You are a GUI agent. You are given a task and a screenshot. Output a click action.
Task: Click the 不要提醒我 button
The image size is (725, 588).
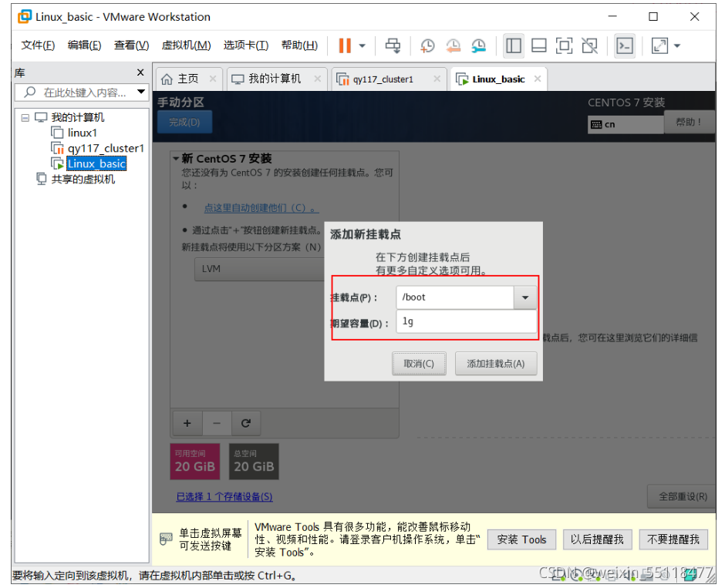[x=673, y=539]
